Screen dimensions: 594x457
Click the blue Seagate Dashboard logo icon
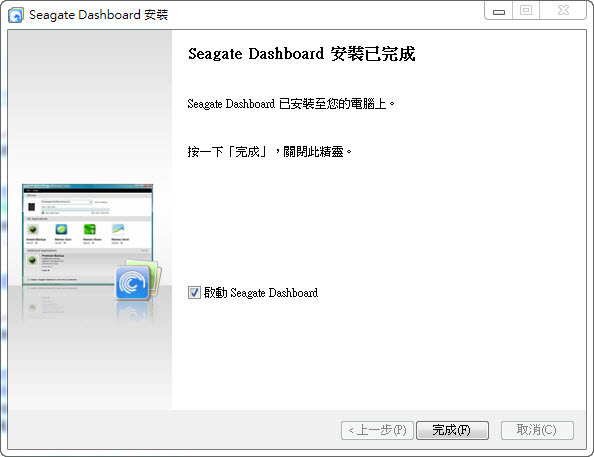[x=132, y=283]
